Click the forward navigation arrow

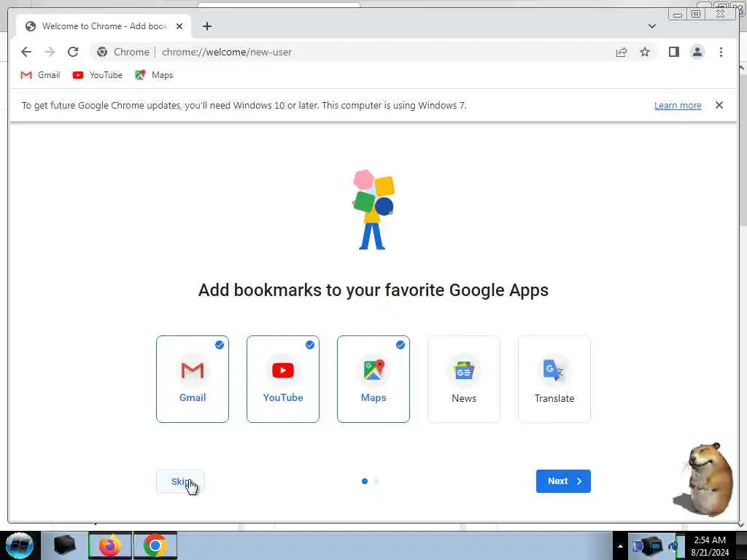click(x=50, y=52)
